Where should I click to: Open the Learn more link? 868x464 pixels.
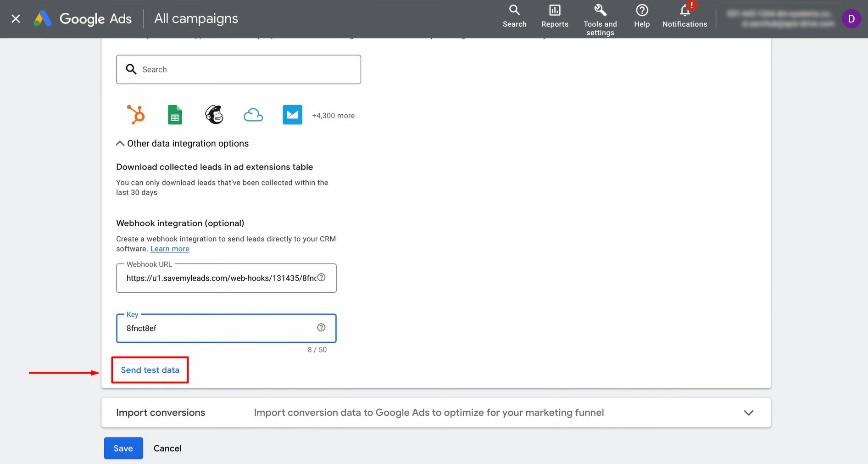(170, 249)
